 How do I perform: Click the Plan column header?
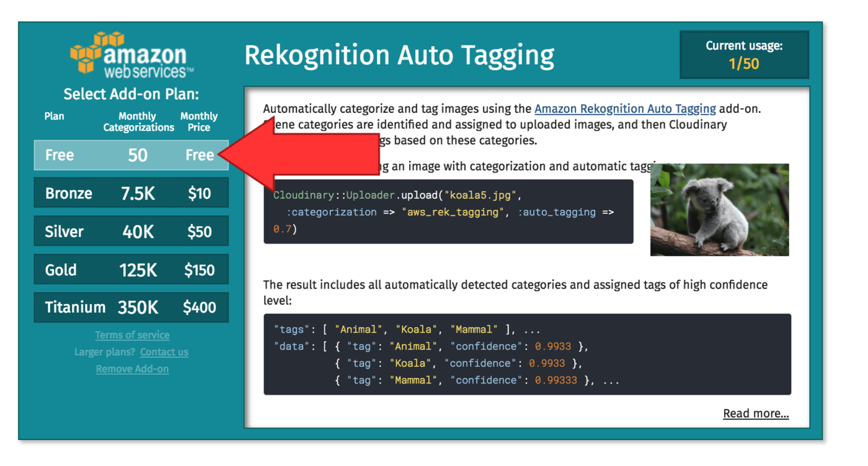pos(54,116)
